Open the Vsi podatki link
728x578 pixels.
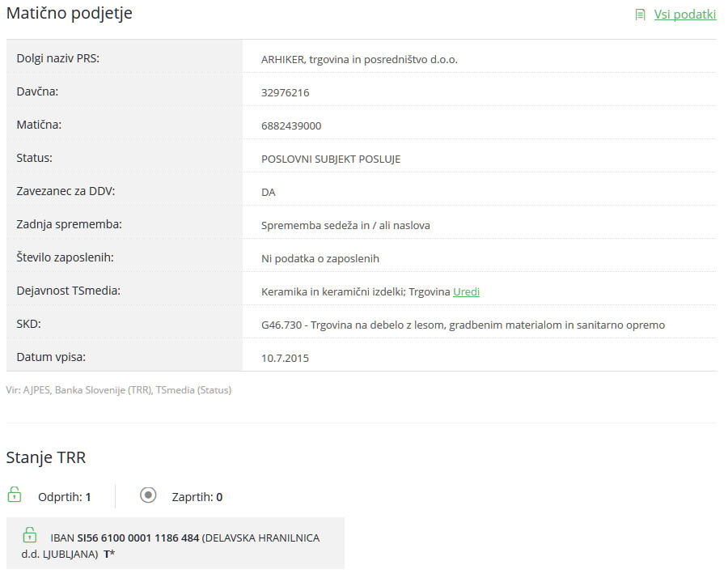685,15
